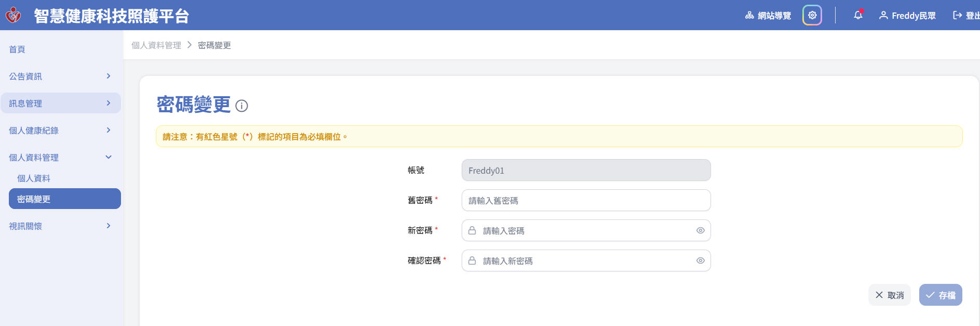Screen dimensions: 980x326
Task: Click the platform heart logo icon
Action: coord(14,15)
